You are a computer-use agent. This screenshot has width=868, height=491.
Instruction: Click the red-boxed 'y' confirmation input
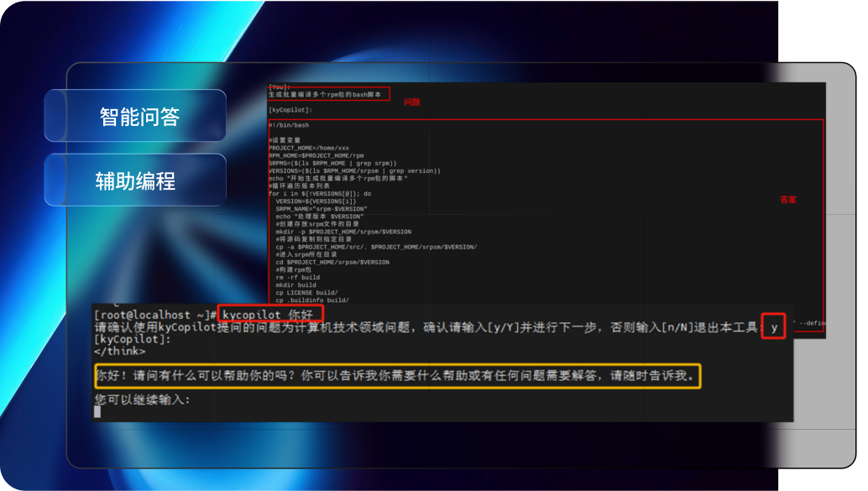click(773, 326)
